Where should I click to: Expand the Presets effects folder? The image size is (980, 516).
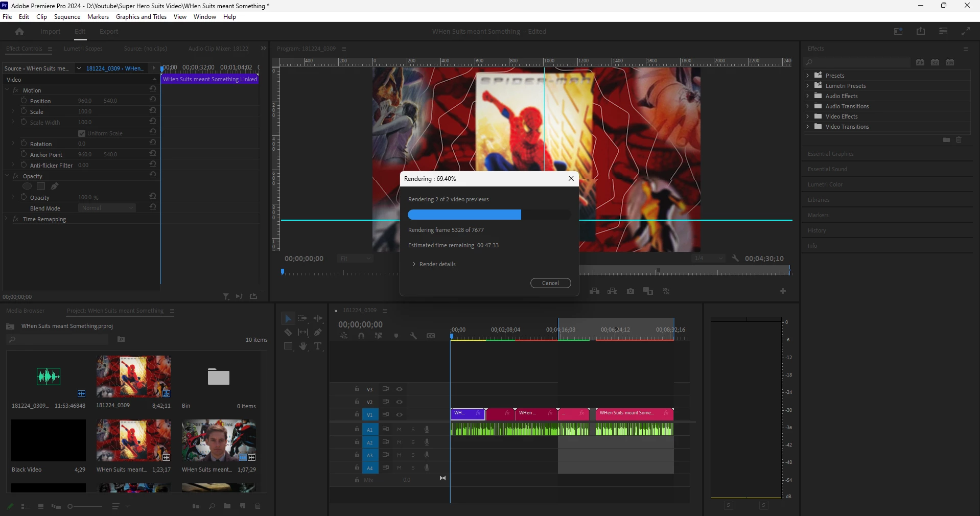pyautogui.click(x=808, y=75)
